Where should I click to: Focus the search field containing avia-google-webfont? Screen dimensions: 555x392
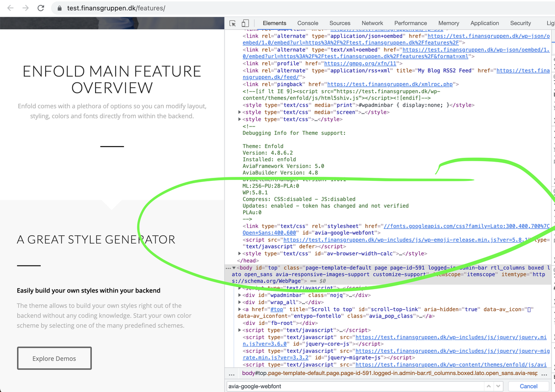pos(355,386)
